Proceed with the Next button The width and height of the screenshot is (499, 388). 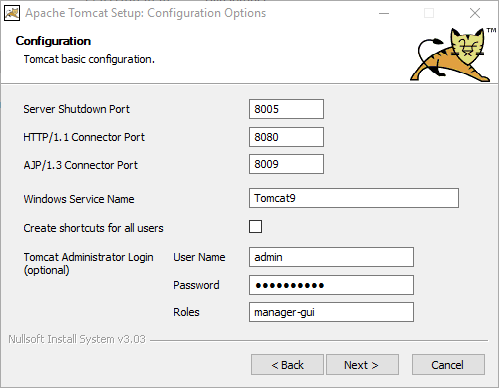362,365
